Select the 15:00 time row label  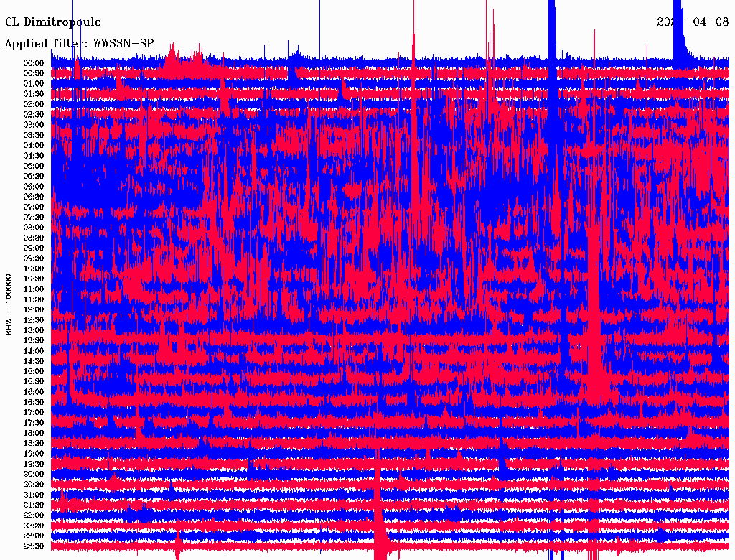coord(34,371)
